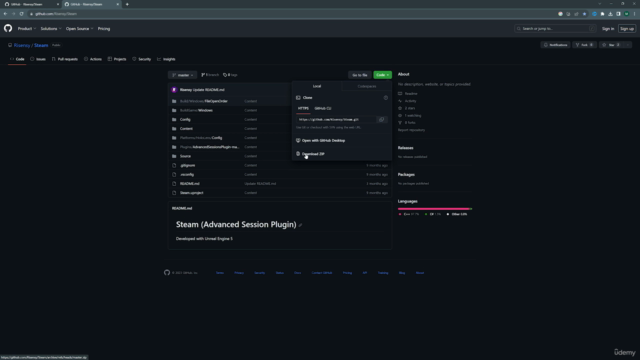Copy the HTTPS clone URL
The image size is (640, 360).
coord(381,120)
